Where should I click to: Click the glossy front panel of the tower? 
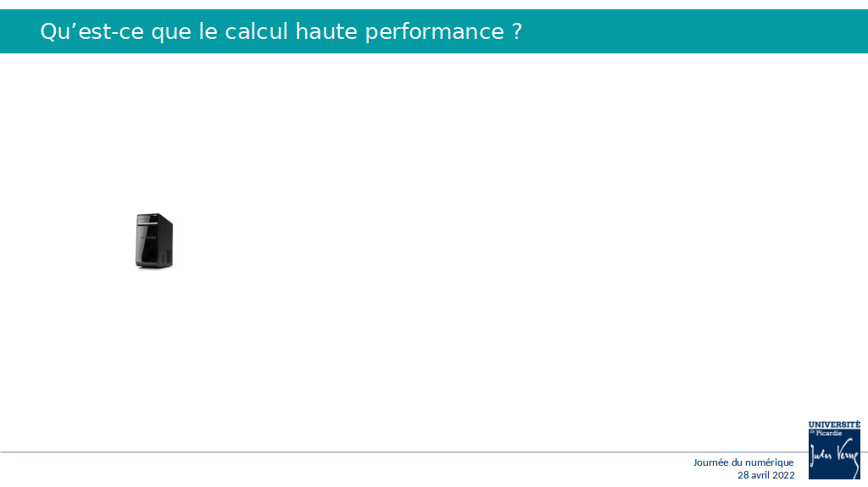point(148,246)
